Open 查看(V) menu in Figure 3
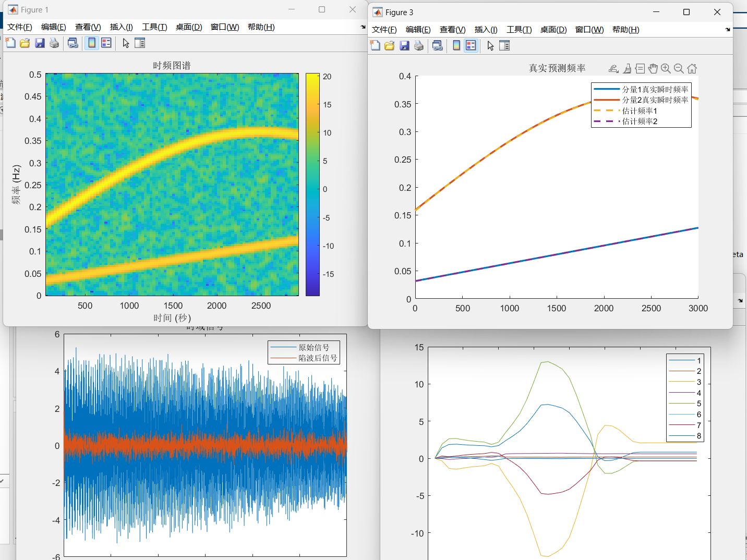747x560 pixels. [x=453, y=30]
